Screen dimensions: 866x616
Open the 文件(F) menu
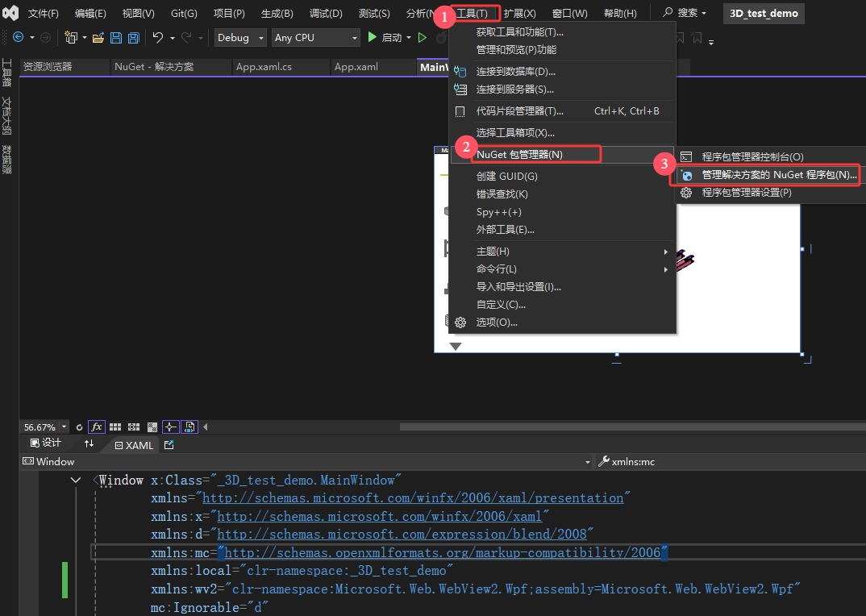pos(43,13)
